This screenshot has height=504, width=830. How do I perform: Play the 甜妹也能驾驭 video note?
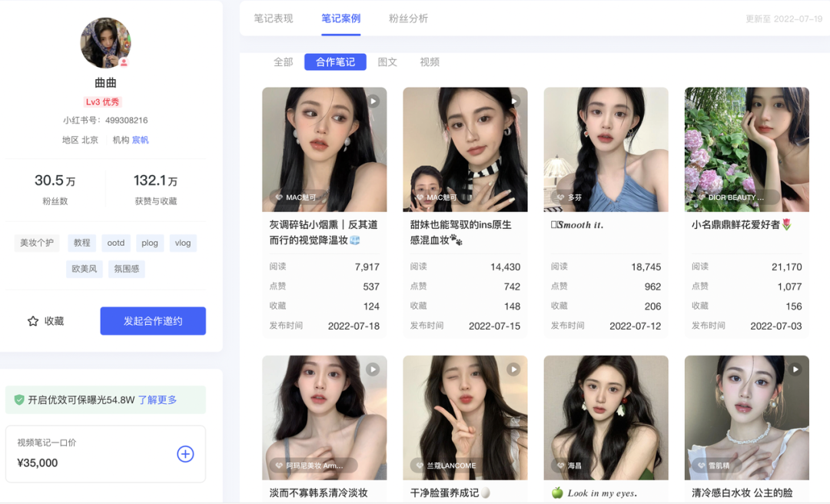click(x=513, y=101)
